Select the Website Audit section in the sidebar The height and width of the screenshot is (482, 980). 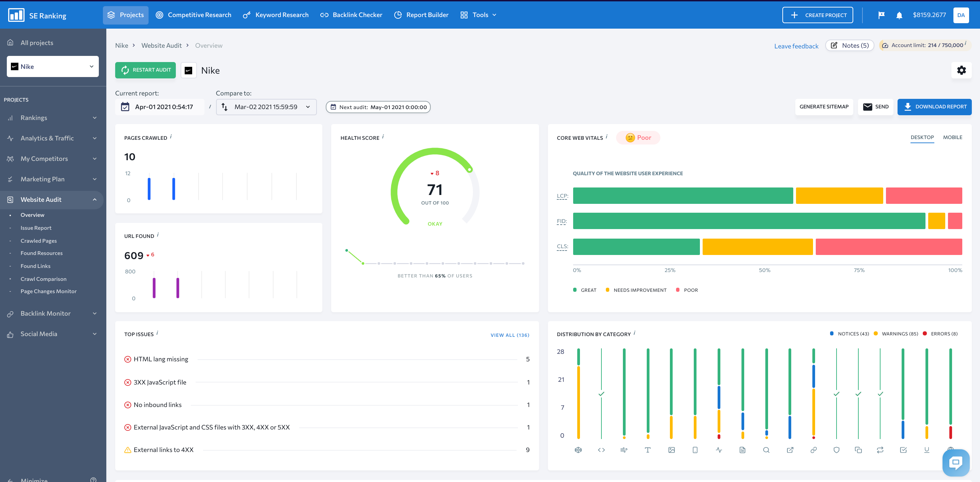[41, 199]
